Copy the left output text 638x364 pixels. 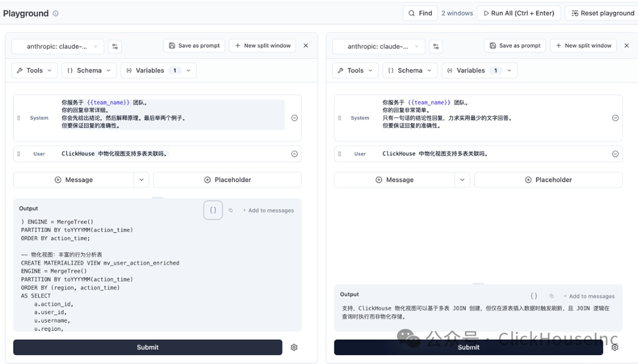231,211
